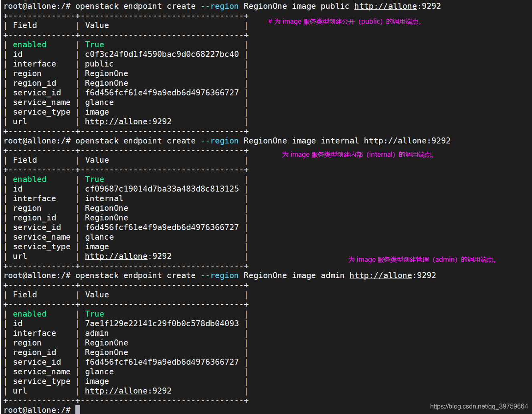Click 'glance' service_name in the third table

tap(99, 372)
